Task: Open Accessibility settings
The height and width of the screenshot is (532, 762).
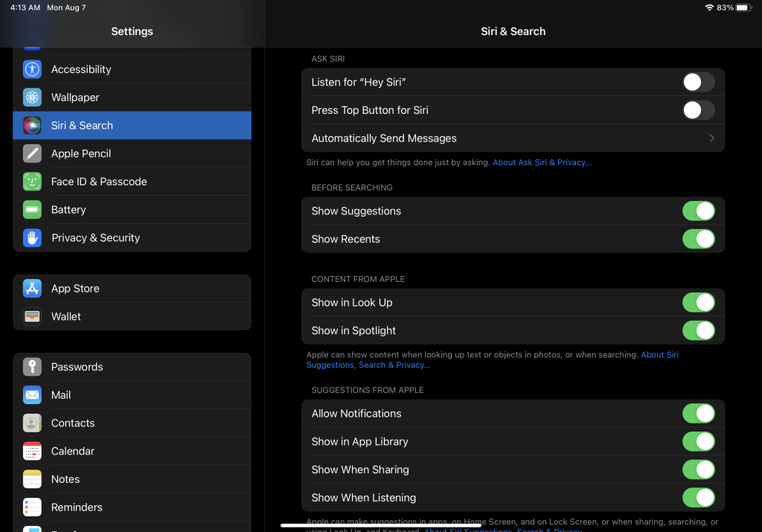Action: pos(132,69)
